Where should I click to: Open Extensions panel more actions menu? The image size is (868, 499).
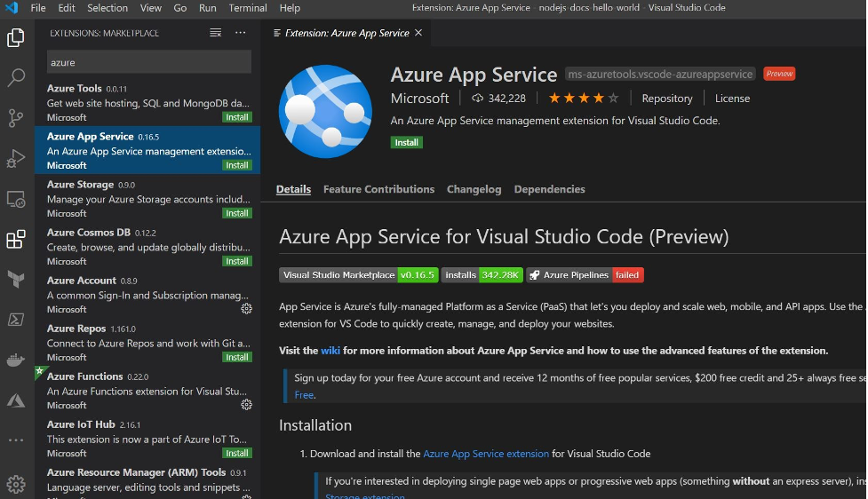tap(240, 33)
